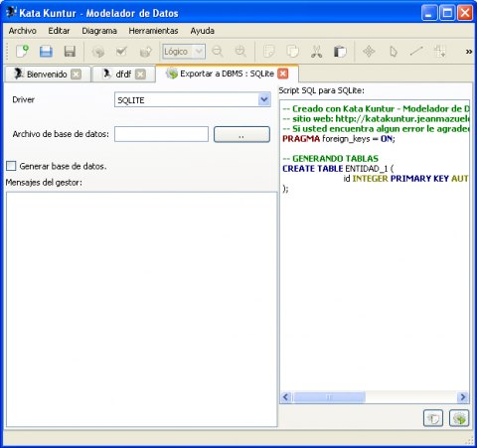Click the zoom out magnifier icon
477x448 pixels.
click(x=218, y=52)
